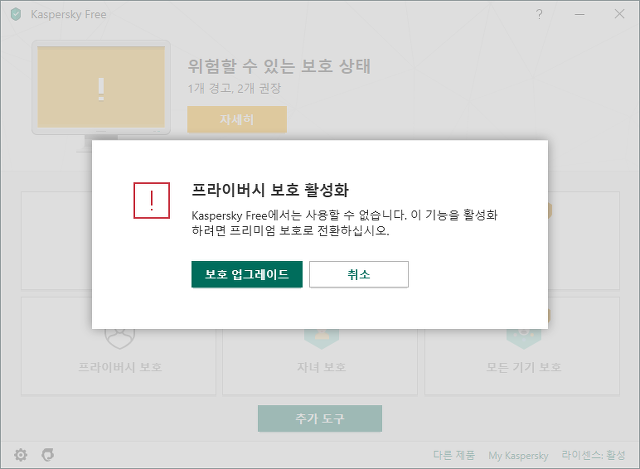Cancel the dialog with 취소
Image resolution: width=640 pixels, height=469 pixels.
click(359, 274)
